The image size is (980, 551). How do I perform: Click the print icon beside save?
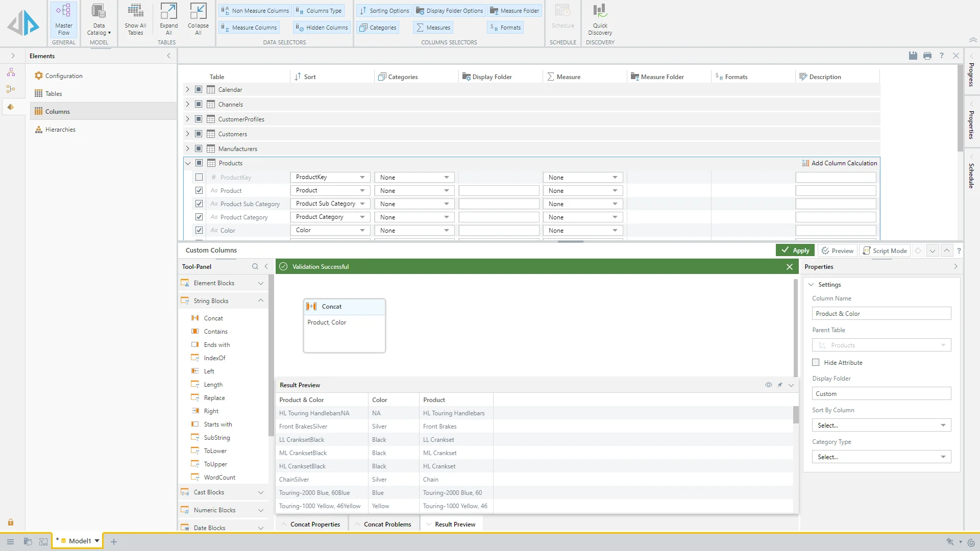(927, 56)
